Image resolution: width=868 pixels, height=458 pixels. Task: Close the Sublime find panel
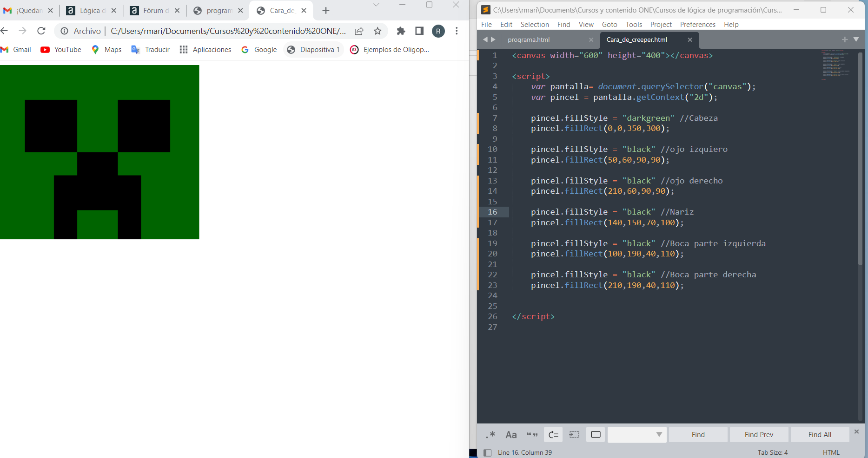click(x=856, y=432)
